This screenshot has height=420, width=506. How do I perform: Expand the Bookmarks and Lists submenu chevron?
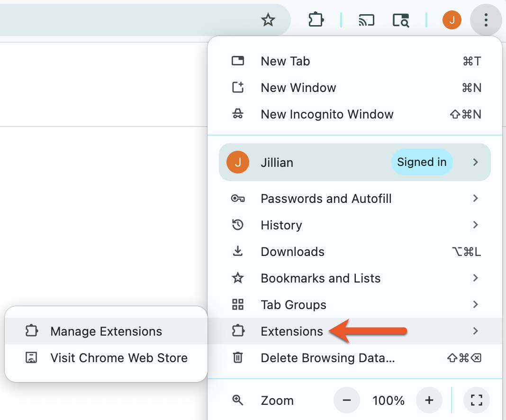(476, 278)
